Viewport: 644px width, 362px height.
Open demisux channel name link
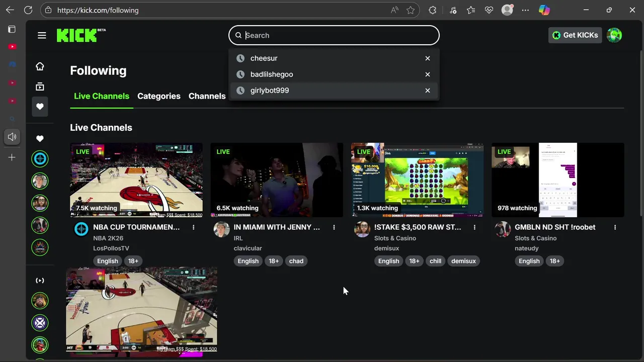[386, 248]
